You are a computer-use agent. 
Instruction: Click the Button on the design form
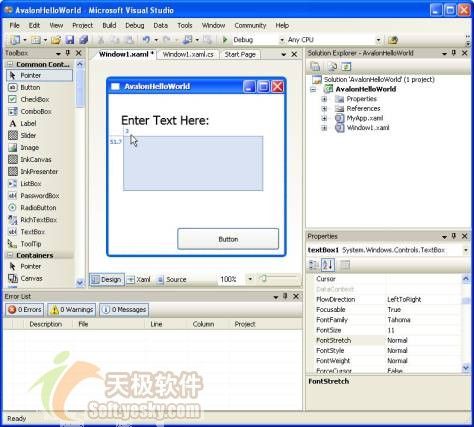click(x=228, y=239)
